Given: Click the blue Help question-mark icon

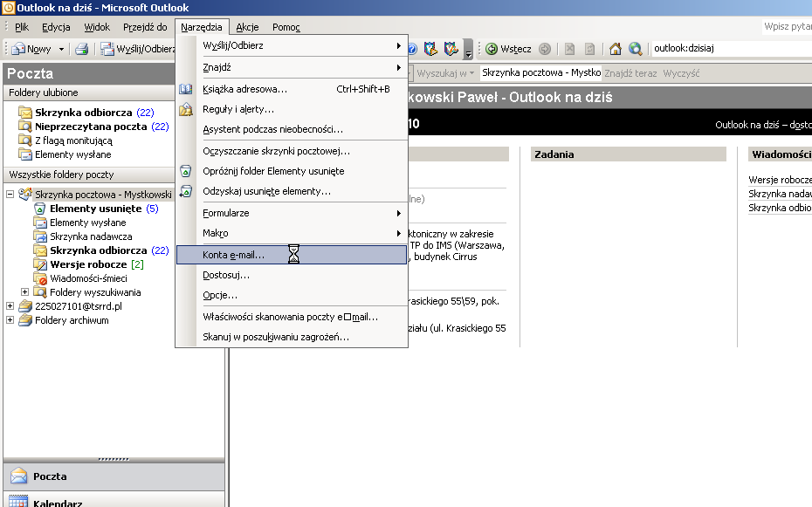Looking at the screenshot, I should pos(412,49).
